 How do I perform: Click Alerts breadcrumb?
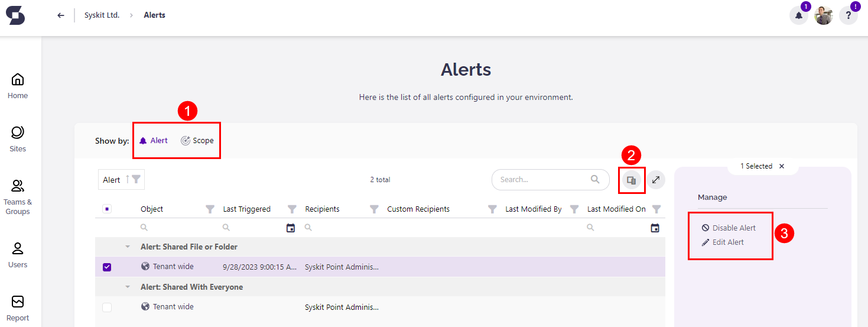(x=155, y=15)
